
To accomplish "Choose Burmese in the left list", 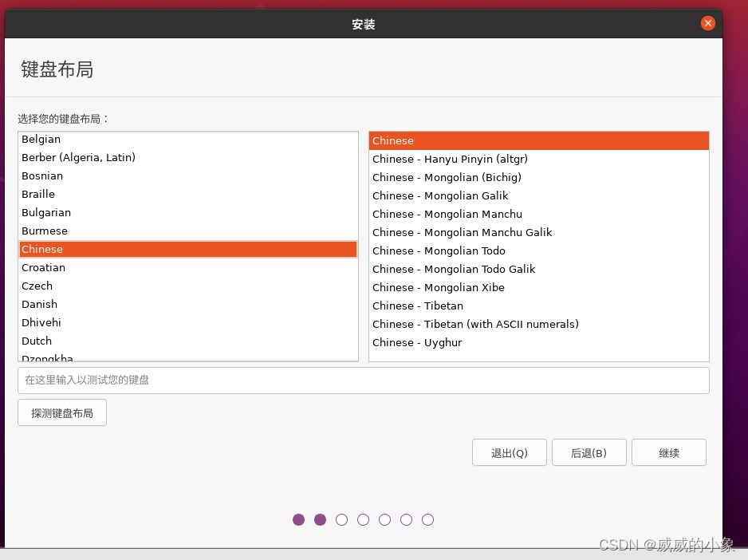I will 188,231.
